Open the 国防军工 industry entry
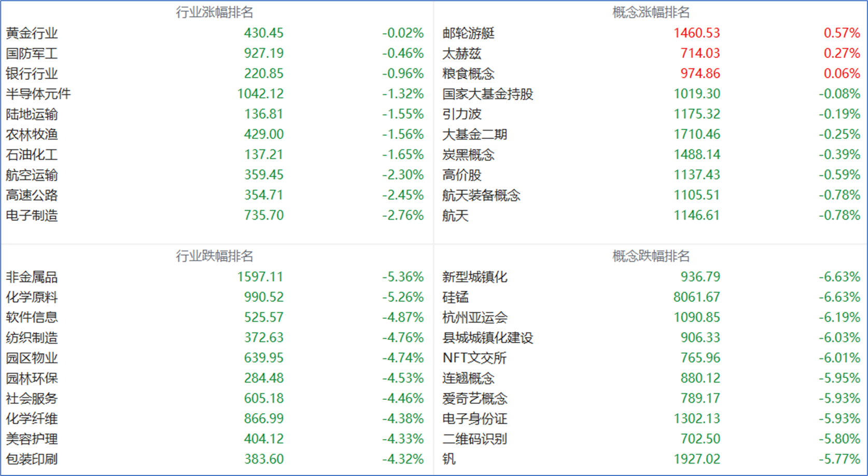The width and height of the screenshot is (868, 476). [x=32, y=53]
